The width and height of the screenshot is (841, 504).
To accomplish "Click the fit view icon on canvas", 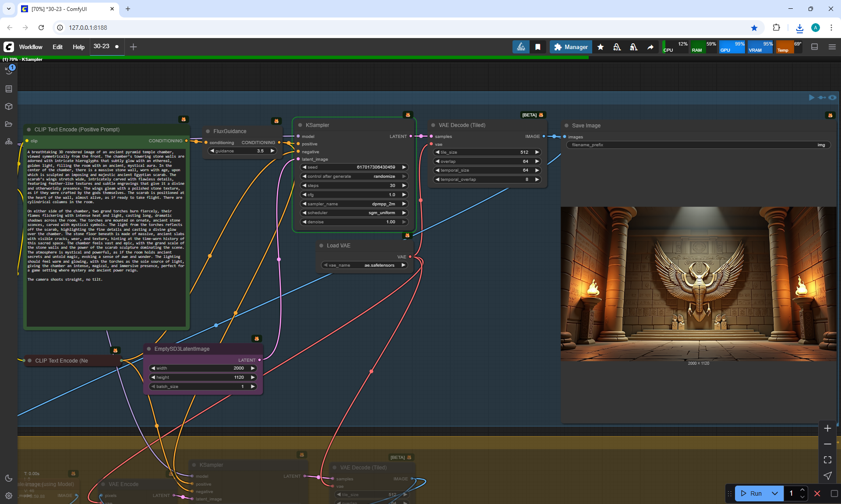I will (x=827, y=460).
